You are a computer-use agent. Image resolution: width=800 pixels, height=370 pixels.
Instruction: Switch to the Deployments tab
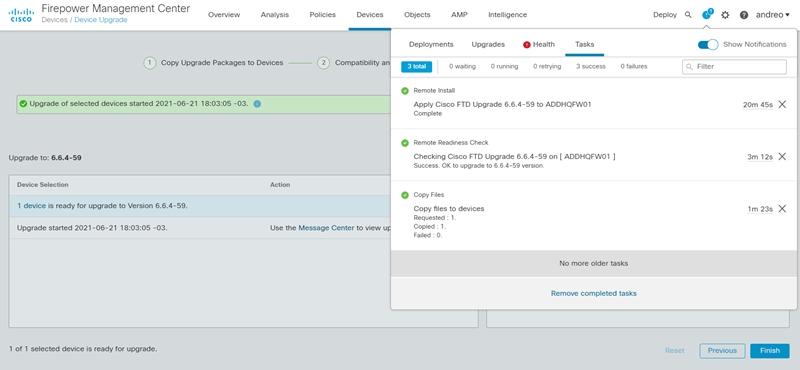pos(431,44)
